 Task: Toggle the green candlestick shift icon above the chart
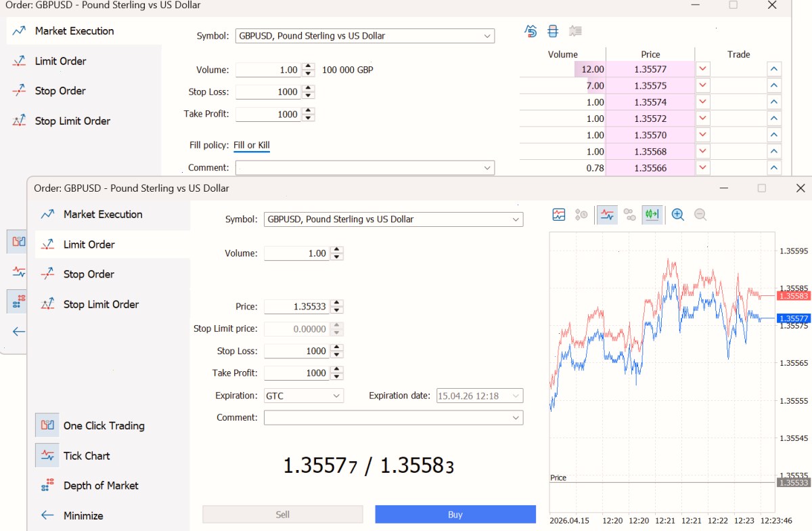pyautogui.click(x=652, y=215)
